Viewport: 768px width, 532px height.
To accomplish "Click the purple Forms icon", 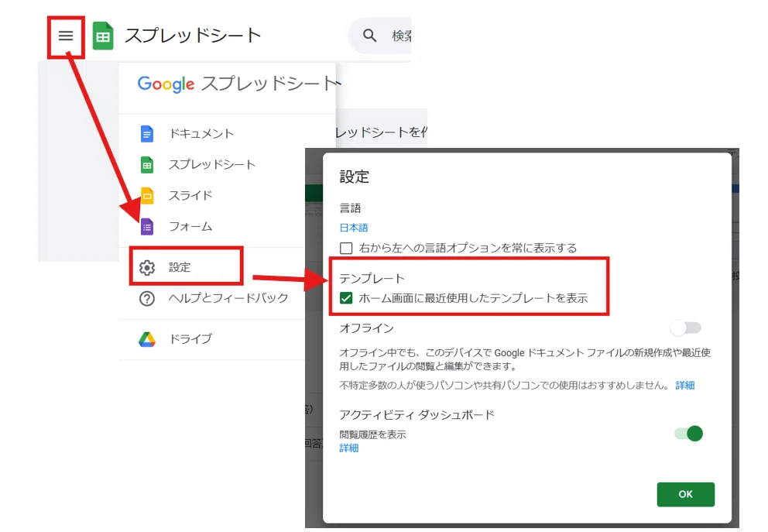I will click(x=147, y=227).
